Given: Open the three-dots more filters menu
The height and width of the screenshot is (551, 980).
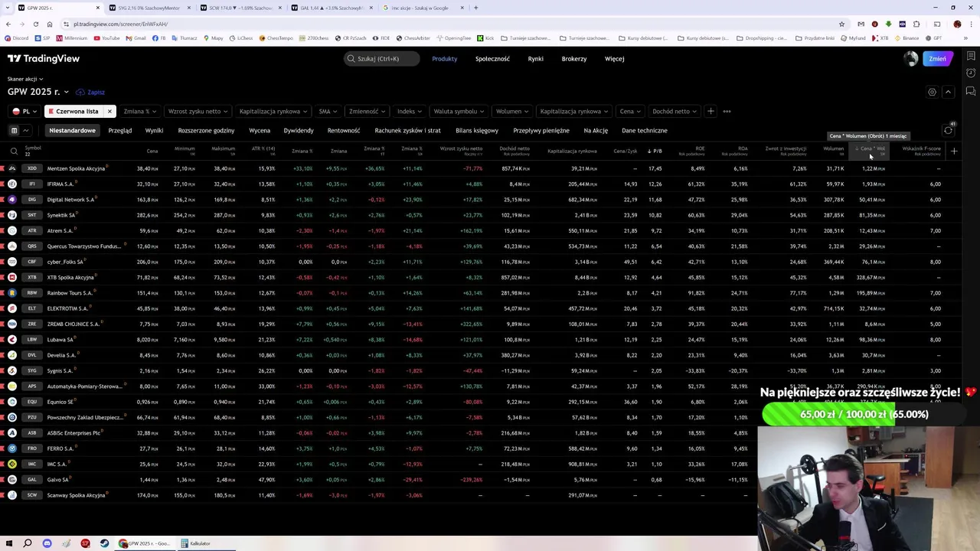Looking at the screenshot, I should click(727, 111).
